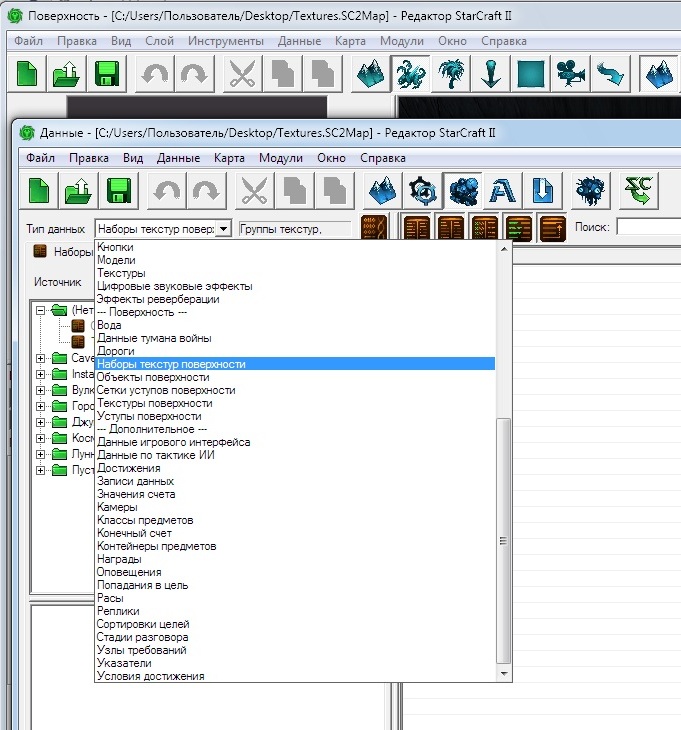Image resolution: width=681 pixels, height=730 pixels.
Task: Click the scroll down arrow of dropdown list
Action: pyautogui.click(x=503, y=674)
